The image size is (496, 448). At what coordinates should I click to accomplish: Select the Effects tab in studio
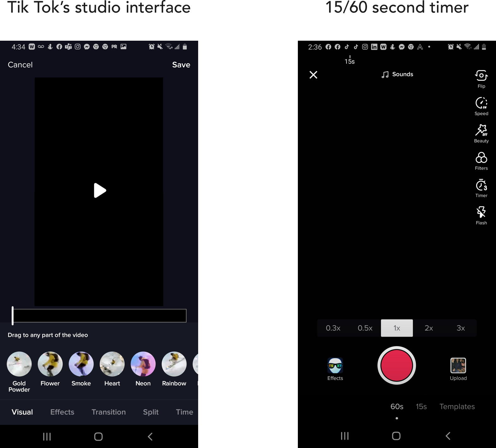pos(62,412)
